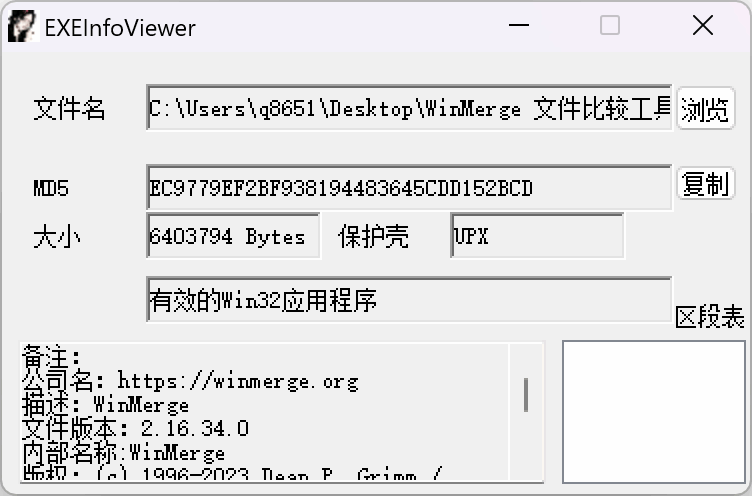Click the field showing 有效的Win32应用程序

point(409,299)
